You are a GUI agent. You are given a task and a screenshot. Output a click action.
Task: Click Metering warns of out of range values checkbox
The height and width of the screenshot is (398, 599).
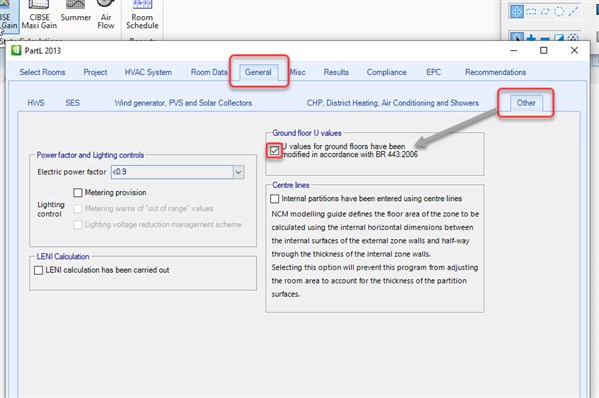click(x=78, y=209)
